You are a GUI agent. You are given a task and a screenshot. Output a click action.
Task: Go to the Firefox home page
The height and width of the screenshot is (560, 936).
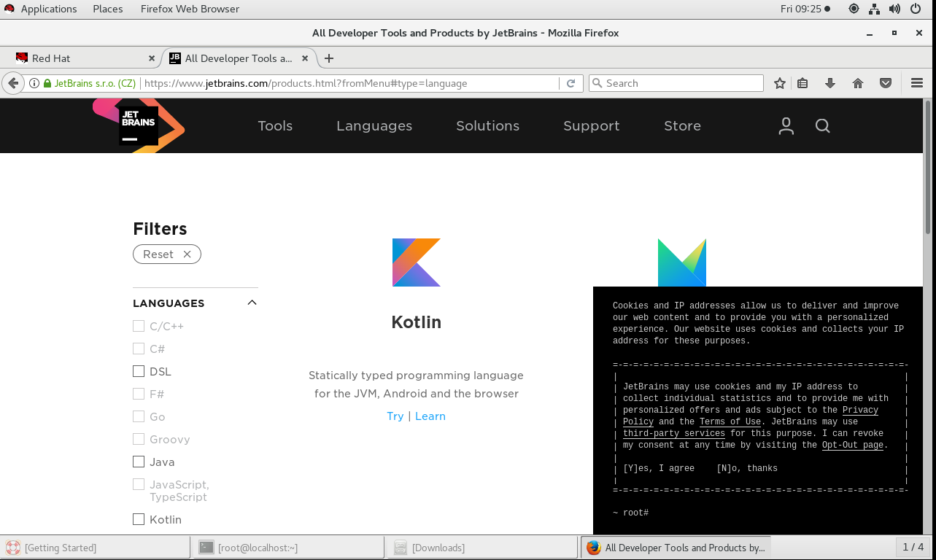[858, 83]
